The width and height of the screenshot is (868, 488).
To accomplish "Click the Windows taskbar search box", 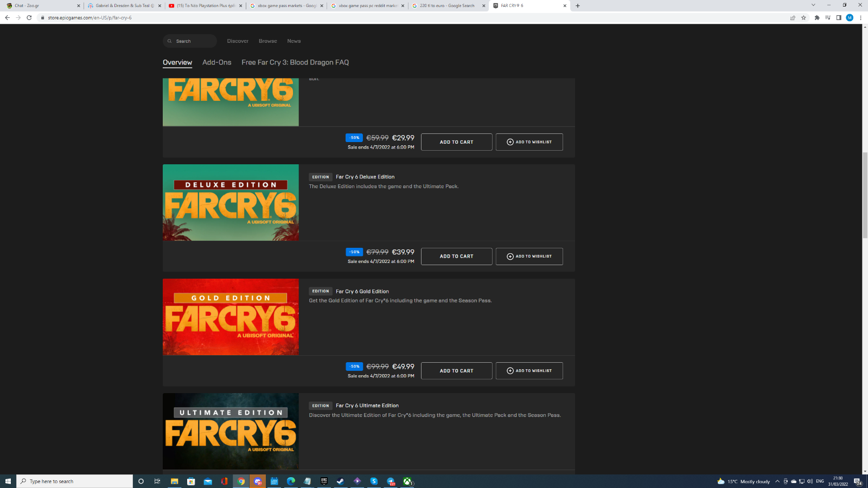I will pos(75,481).
